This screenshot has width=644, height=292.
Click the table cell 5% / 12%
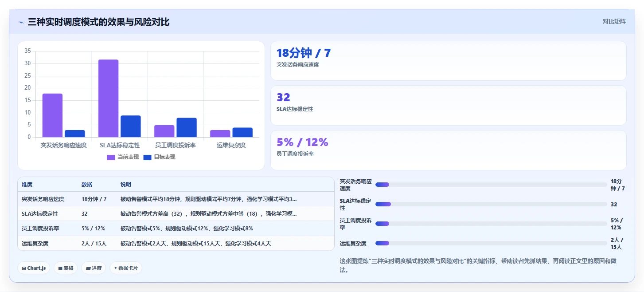click(94, 229)
